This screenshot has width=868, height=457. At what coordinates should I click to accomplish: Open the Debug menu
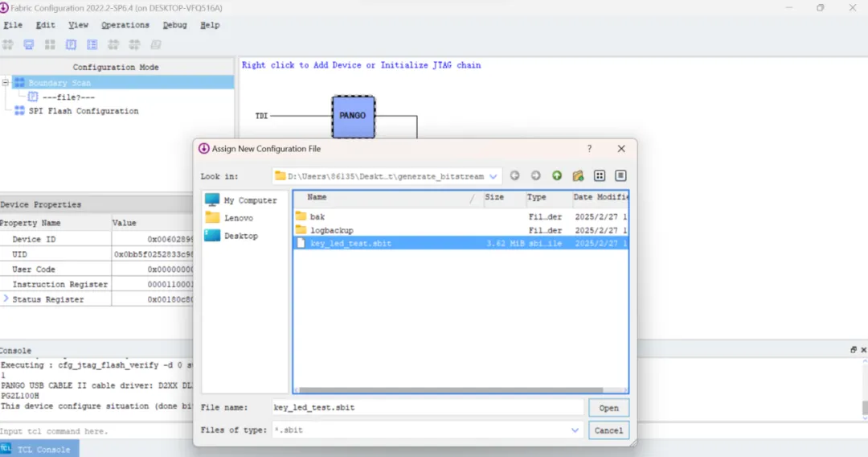pos(174,25)
